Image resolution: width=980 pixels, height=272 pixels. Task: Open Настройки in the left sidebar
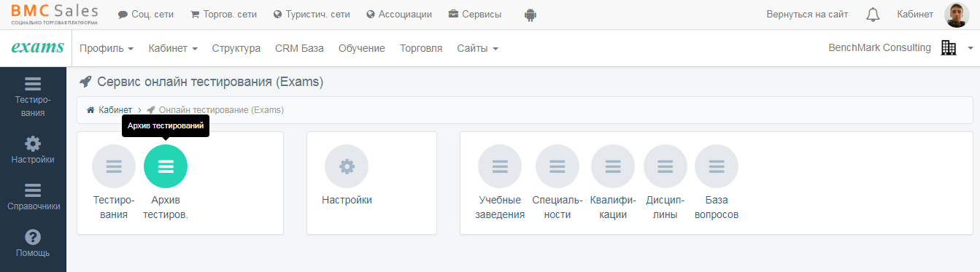(x=33, y=149)
